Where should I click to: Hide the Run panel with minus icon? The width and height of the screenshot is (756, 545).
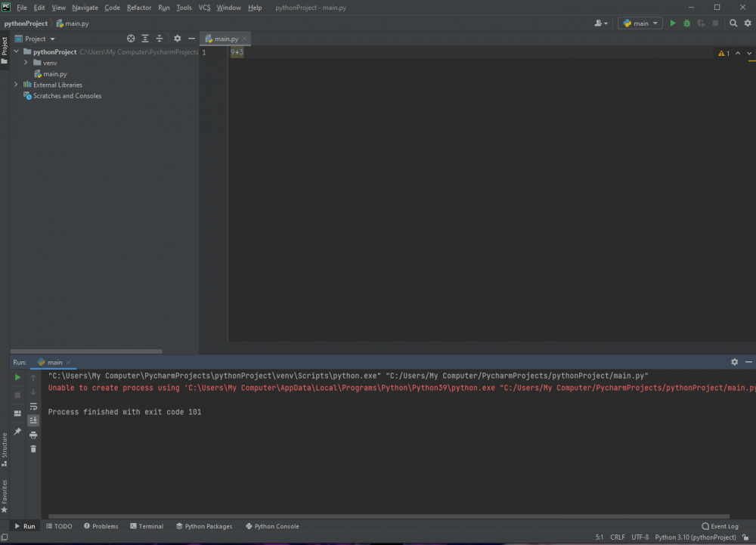[x=748, y=362]
